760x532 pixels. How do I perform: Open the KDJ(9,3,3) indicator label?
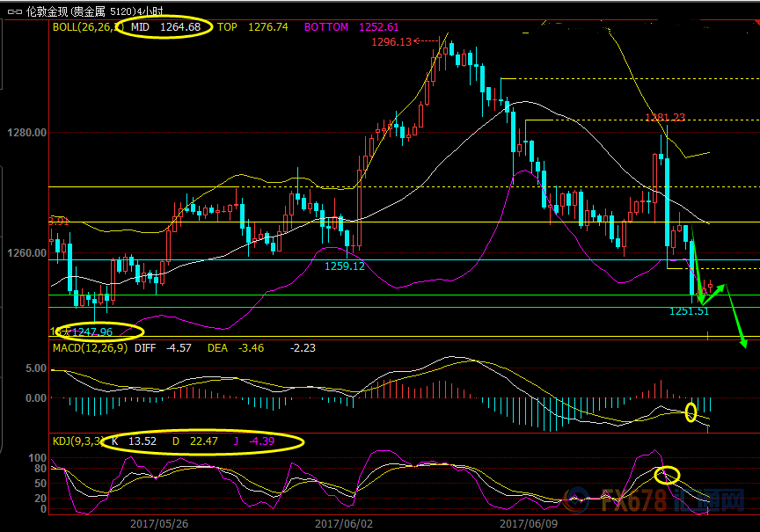pos(78,441)
